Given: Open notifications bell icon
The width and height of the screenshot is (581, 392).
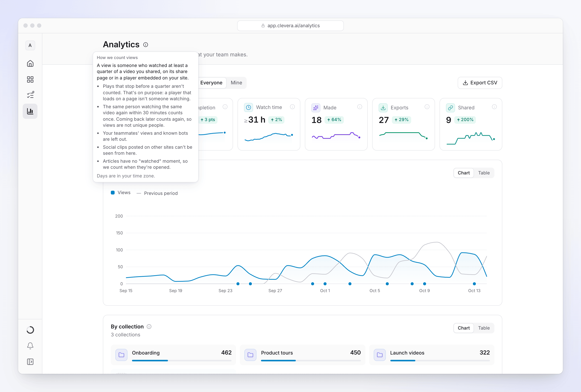Looking at the screenshot, I should pyautogui.click(x=30, y=346).
